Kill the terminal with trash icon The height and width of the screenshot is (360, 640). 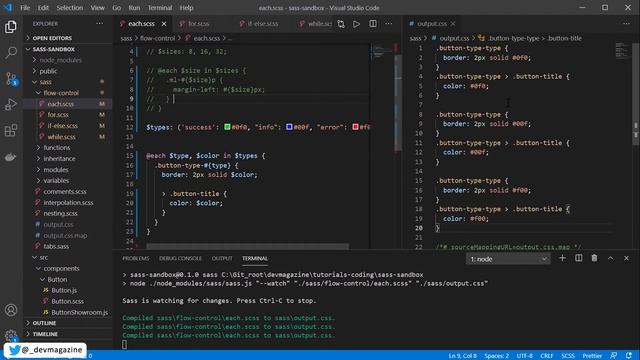click(594, 258)
